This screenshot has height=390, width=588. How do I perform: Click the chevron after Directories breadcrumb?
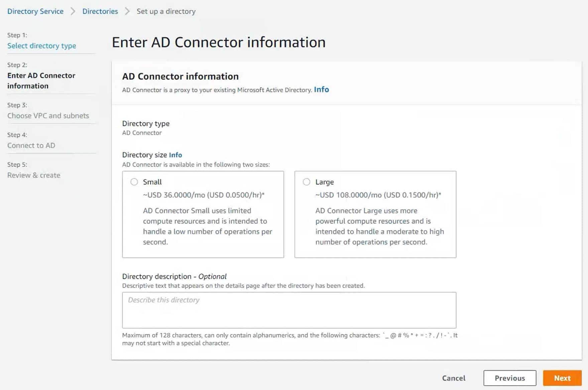[127, 11]
